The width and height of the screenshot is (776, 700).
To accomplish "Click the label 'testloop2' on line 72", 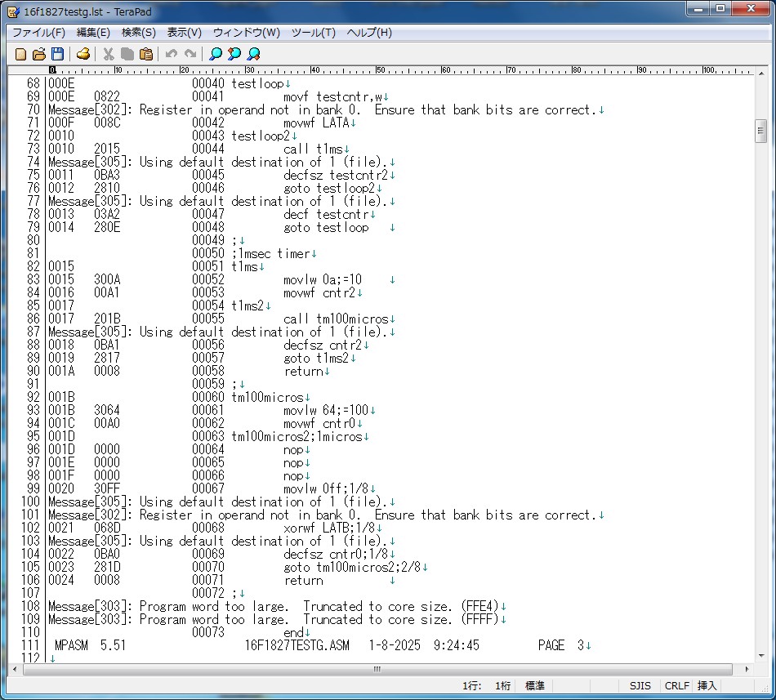I will 261,136.
